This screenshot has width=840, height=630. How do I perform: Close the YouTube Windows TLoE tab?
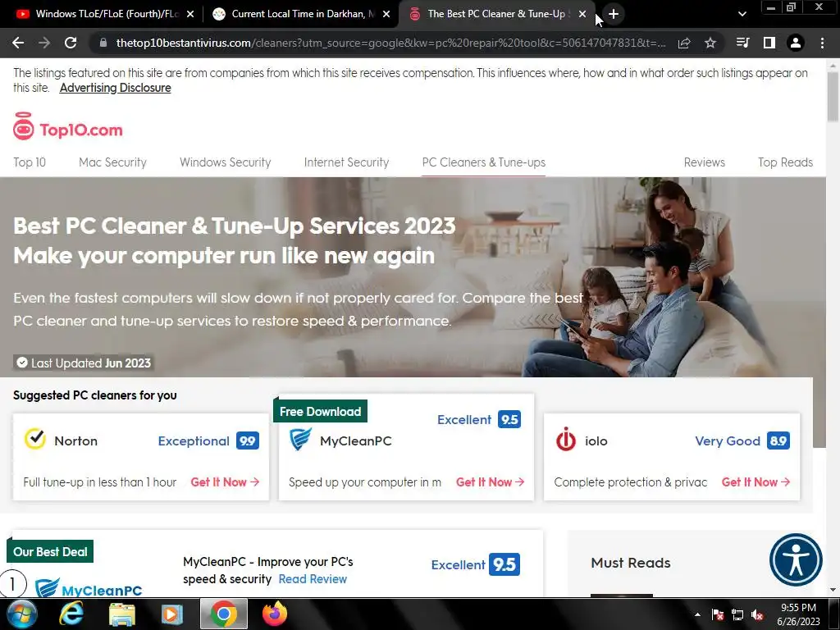[190, 14]
